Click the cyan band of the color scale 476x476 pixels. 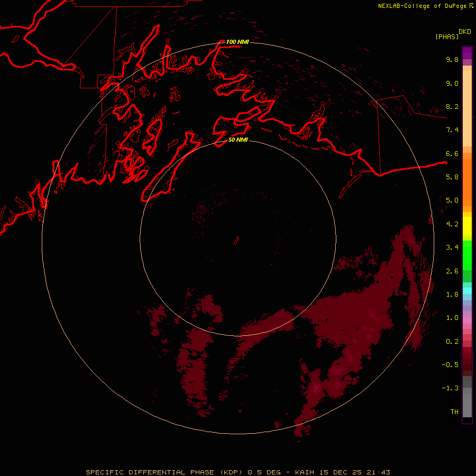point(467,290)
